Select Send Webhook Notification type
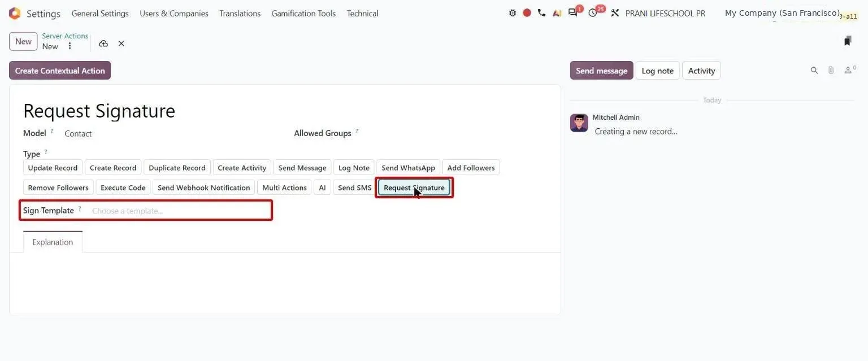 [x=203, y=188]
